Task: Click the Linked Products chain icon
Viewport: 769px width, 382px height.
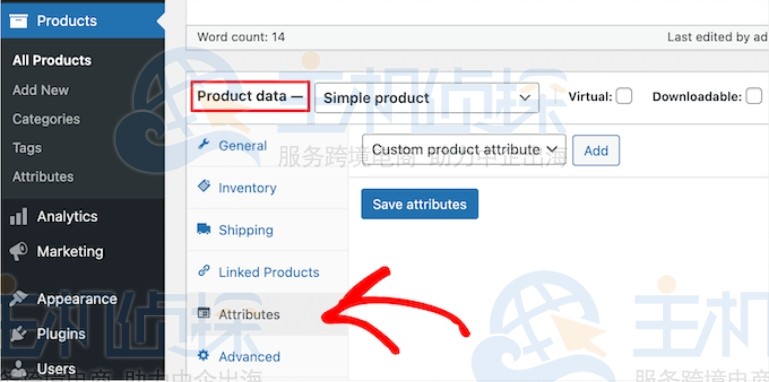Action: (x=204, y=271)
